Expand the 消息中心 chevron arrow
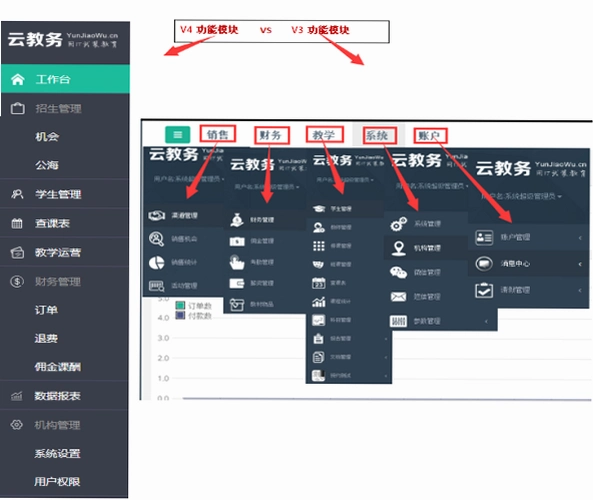The width and height of the screenshot is (593, 500). click(x=580, y=264)
